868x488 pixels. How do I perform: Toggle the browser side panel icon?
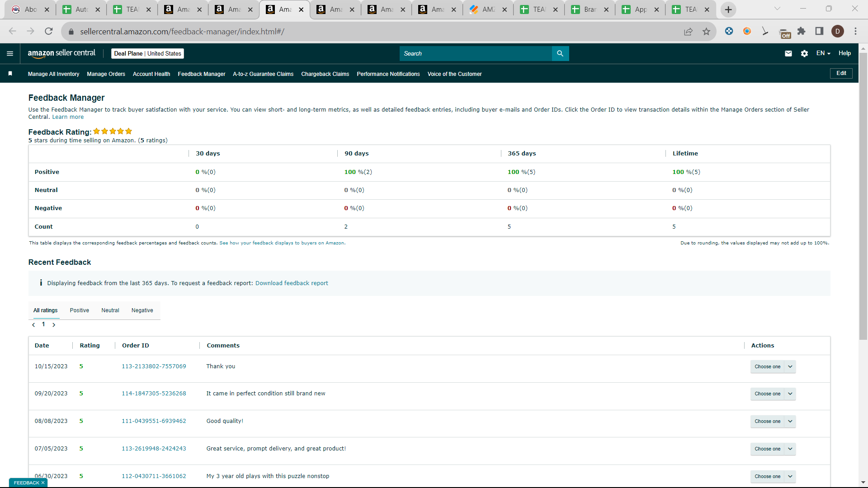click(819, 31)
